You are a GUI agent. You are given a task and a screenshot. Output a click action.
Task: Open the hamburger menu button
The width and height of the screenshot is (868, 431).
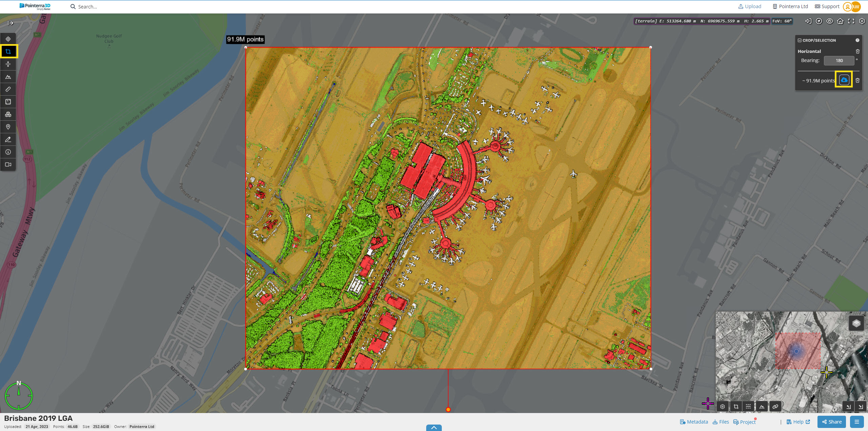point(857,422)
